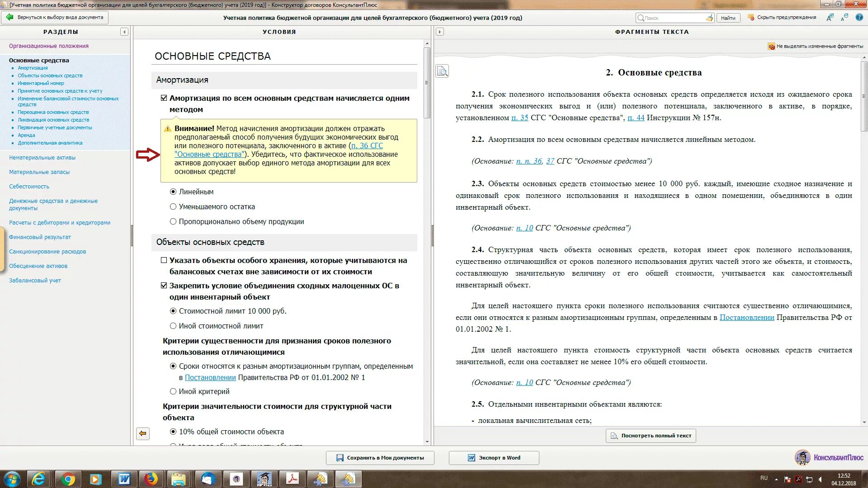The width and height of the screenshot is (868, 488).
Task: Open the 'Нематериальные активы' section
Action: [42, 158]
